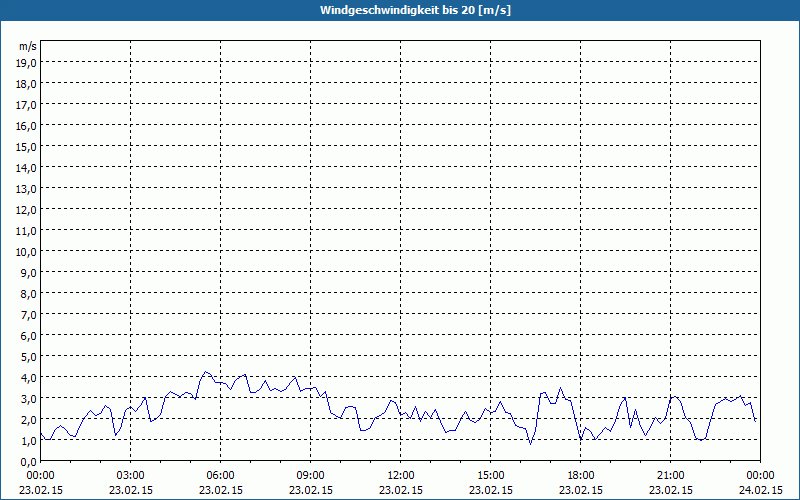This screenshot has height=500, width=800.
Task: Click the 24.02.15 date label
Action: pos(760,490)
